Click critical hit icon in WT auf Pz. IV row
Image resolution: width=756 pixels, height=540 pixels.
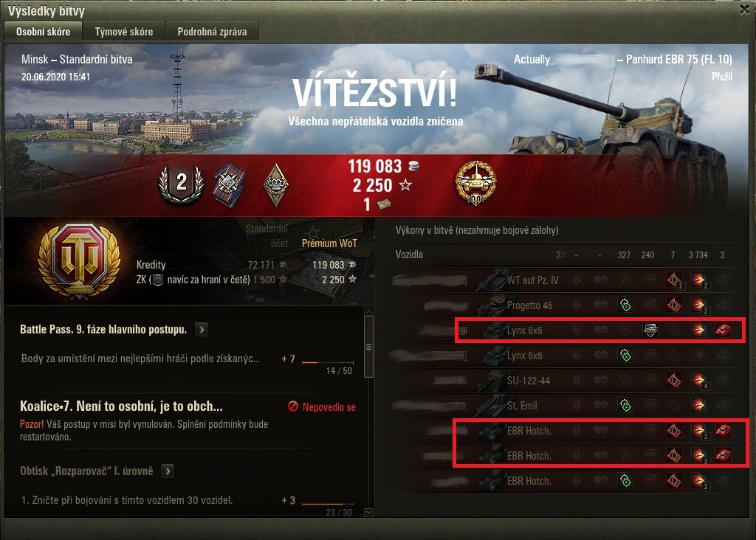674,280
